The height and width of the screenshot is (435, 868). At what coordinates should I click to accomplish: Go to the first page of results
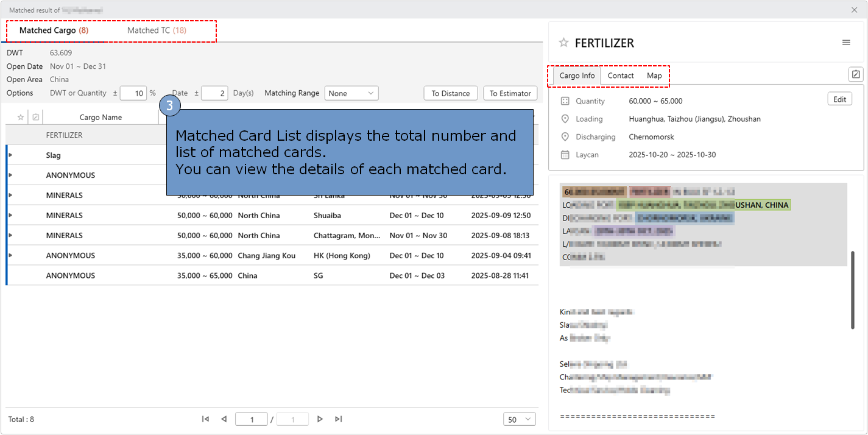[x=205, y=419]
